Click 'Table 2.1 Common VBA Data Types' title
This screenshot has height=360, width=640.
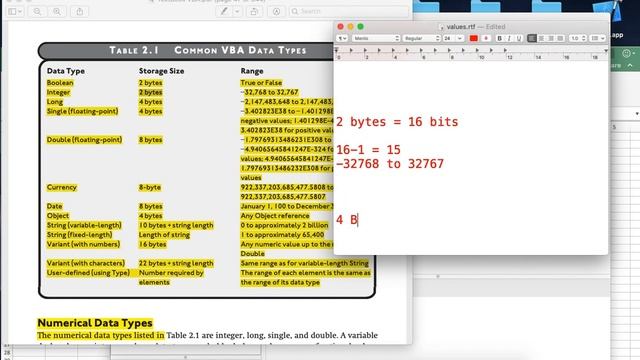pos(208,50)
